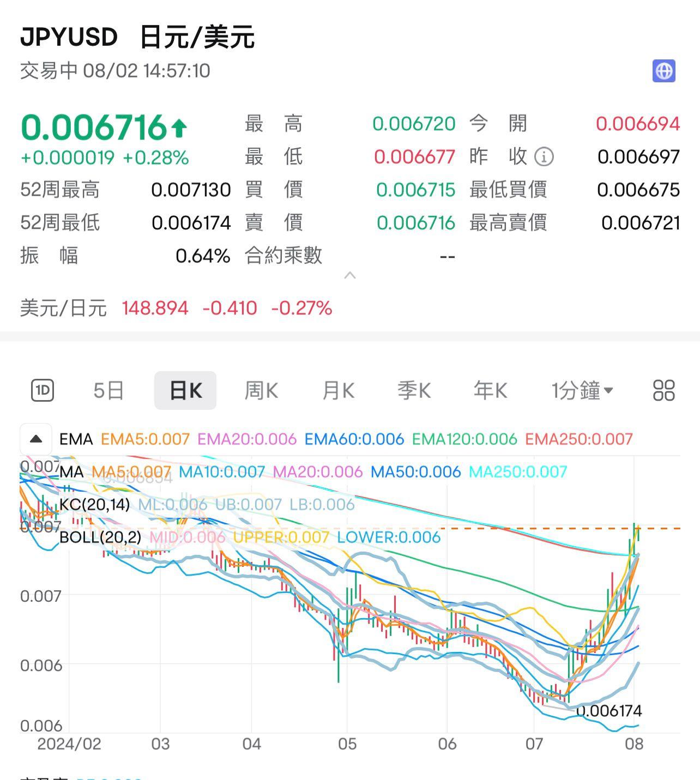Toggle to 季K view
Viewport: 700px width, 780px height.
[414, 390]
